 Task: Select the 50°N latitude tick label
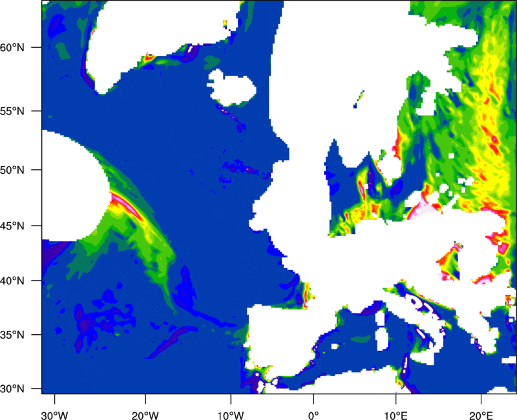pyautogui.click(x=26, y=170)
